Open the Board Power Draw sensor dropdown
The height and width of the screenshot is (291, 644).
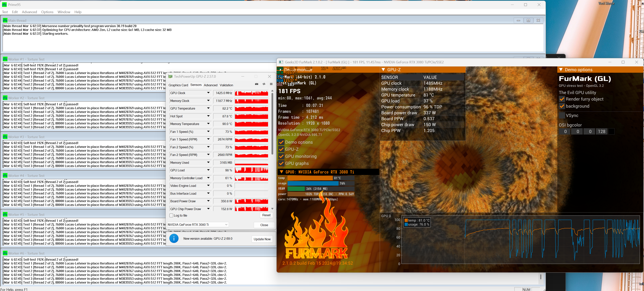(208, 201)
